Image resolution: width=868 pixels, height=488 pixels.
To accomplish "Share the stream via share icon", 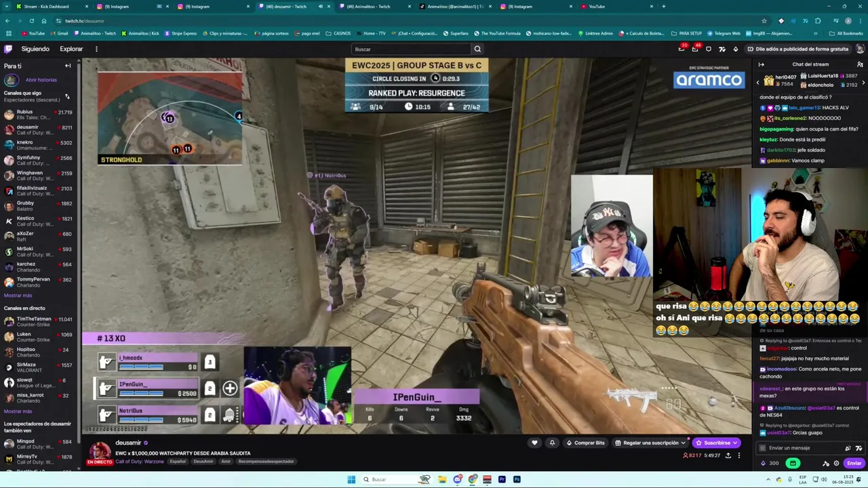I will click(728, 455).
